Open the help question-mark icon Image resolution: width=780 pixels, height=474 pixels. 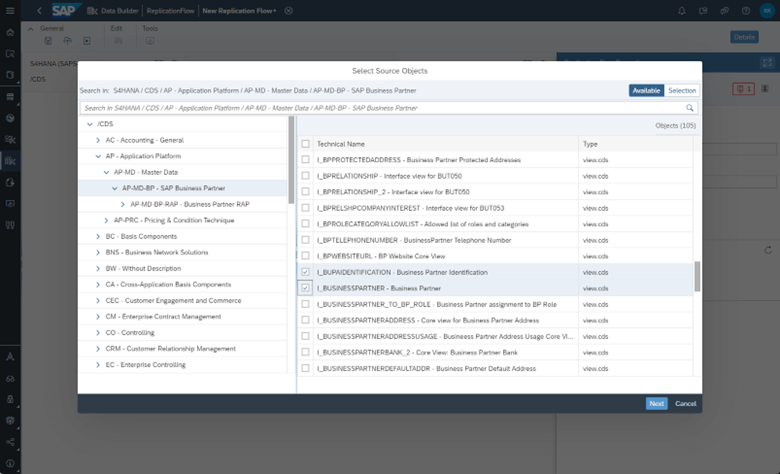(x=746, y=10)
